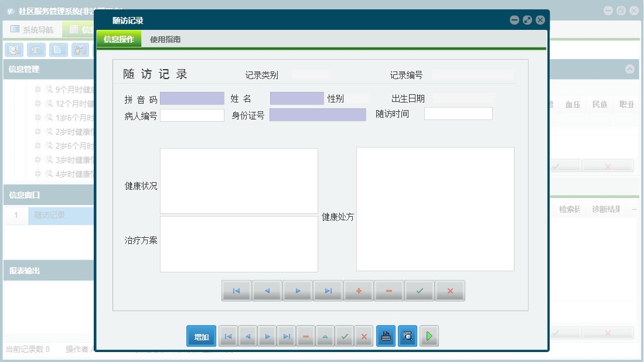The height and width of the screenshot is (362, 644).
Task: Click the 血压 column header
Action: pos(573,104)
